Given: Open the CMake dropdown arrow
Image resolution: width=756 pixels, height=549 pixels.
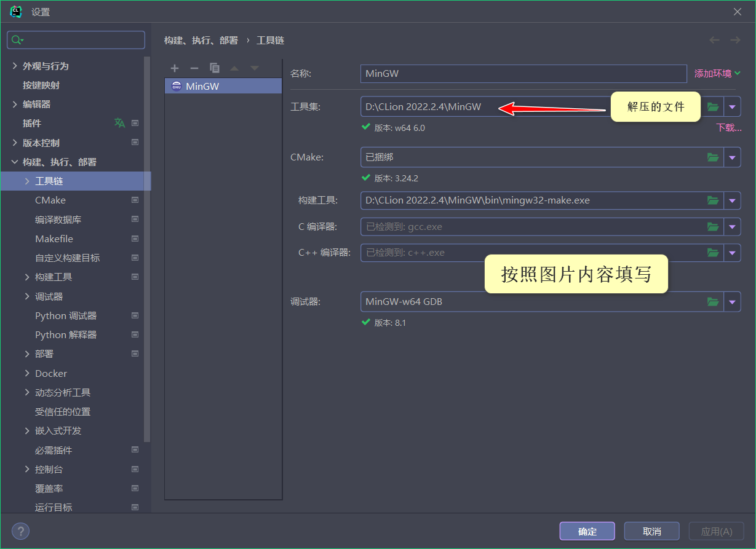Looking at the screenshot, I should (x=732, y=157).
